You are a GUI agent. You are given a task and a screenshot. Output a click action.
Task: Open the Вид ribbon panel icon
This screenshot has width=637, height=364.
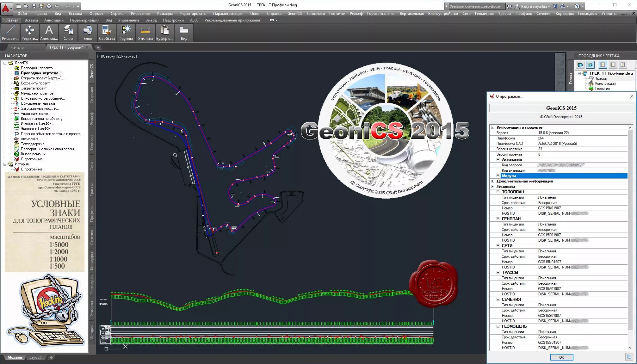pyautogui.click(x=184, y=33)
